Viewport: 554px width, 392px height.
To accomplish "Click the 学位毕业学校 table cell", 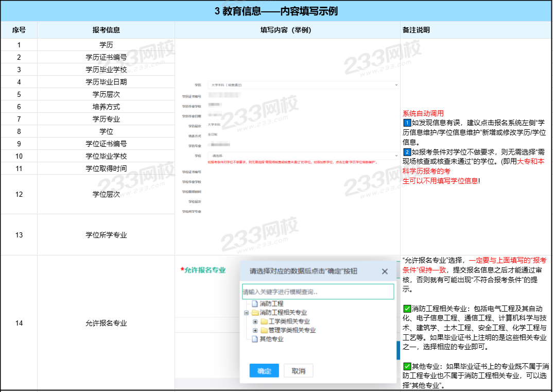I will tap(106, 156).
